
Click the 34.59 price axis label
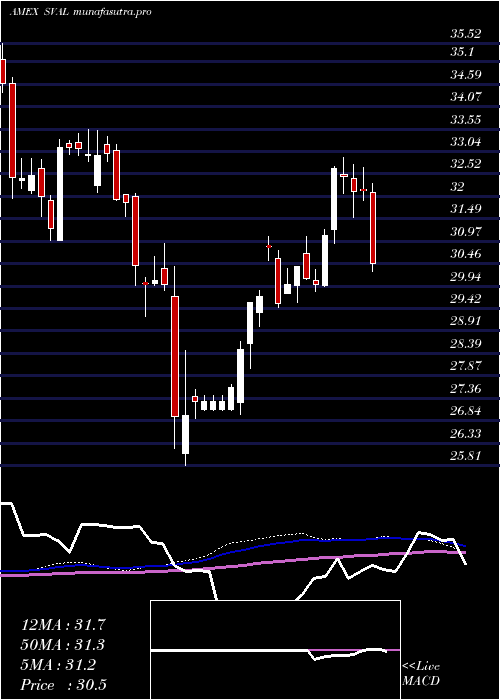pyautogui.click(x=466, y=74)
